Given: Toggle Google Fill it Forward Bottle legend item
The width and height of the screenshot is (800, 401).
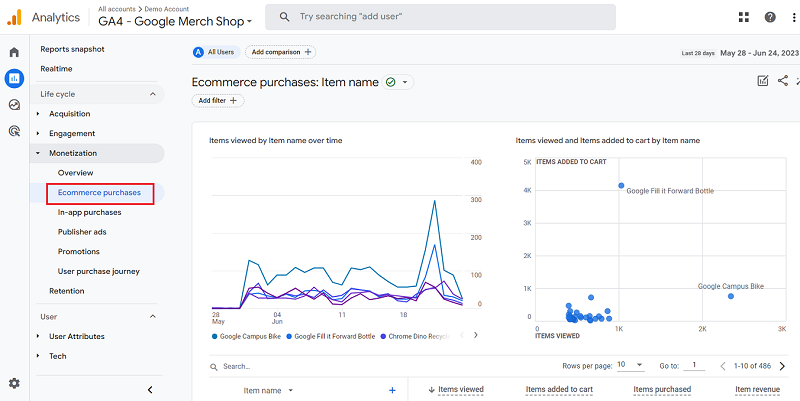Looking at the screenshot, I should pos(331,337).
